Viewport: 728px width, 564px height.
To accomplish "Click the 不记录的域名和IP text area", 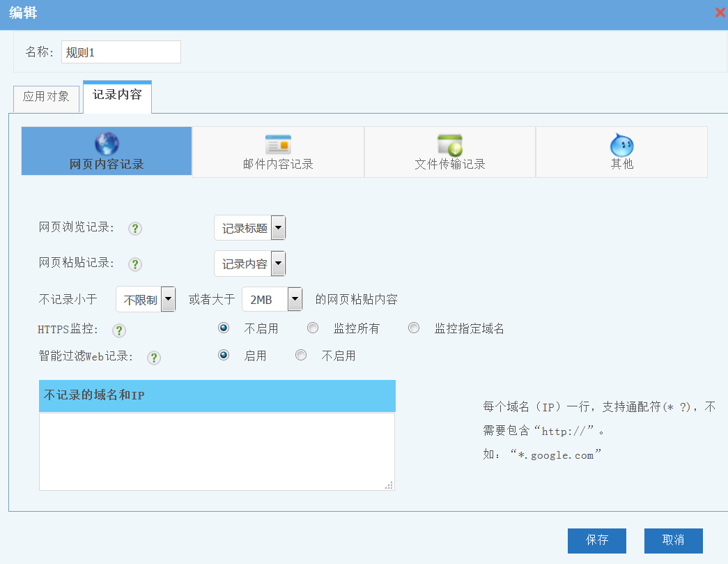I will pos(217,451).
